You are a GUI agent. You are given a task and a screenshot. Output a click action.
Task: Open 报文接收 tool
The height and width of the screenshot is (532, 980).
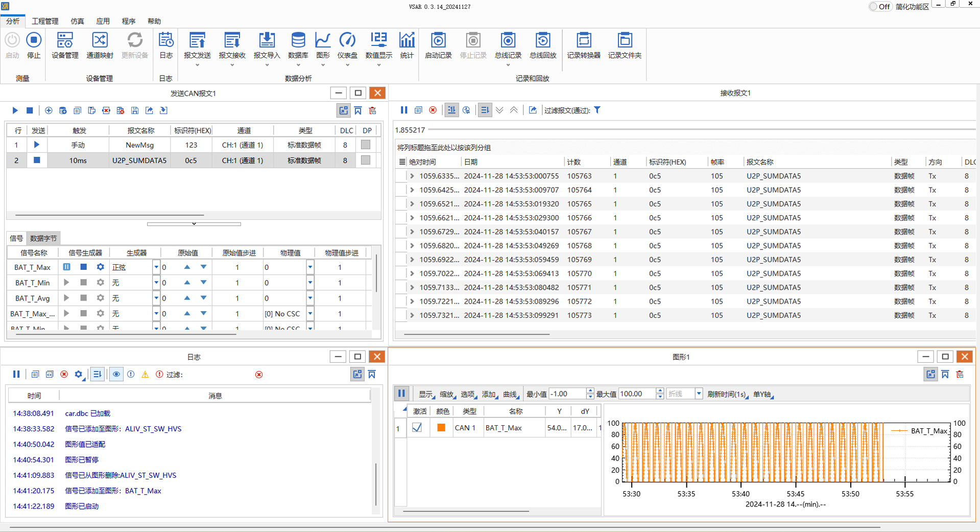click(232, 48)
